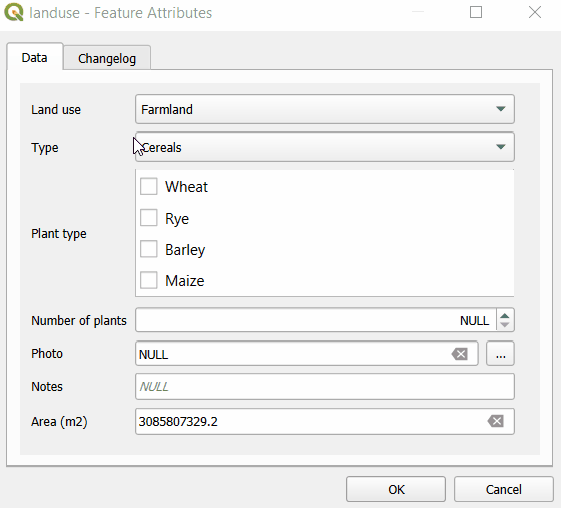561x508 pixels.
Task: Select the Maize checkbox
Action: [x=148, y=280]
